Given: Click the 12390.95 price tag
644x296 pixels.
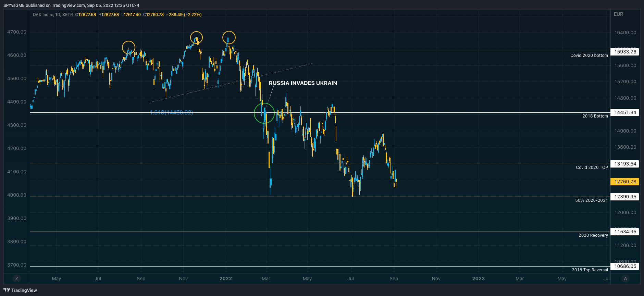Looking at the screenshot, I should tap(625, 197).
